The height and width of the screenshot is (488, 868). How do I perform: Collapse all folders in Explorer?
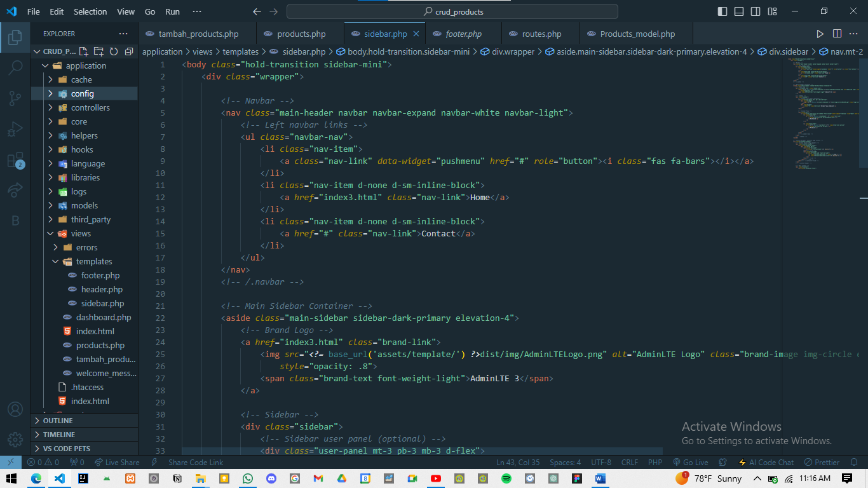point(129,51)
